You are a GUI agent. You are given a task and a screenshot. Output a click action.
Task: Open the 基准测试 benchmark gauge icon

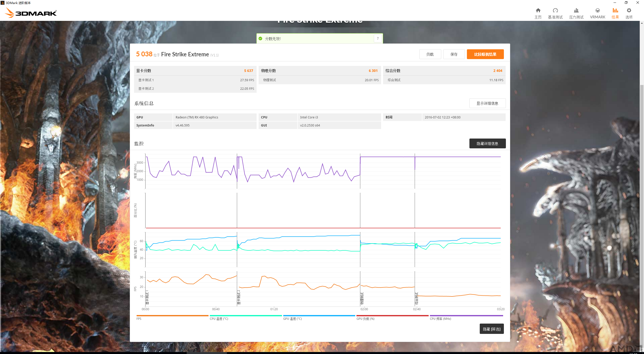tap(555, 11)
